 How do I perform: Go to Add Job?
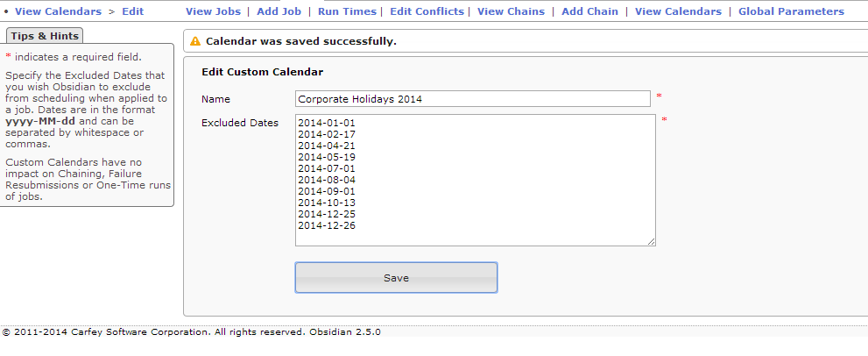pyautogui.click(x=279, y=11)
